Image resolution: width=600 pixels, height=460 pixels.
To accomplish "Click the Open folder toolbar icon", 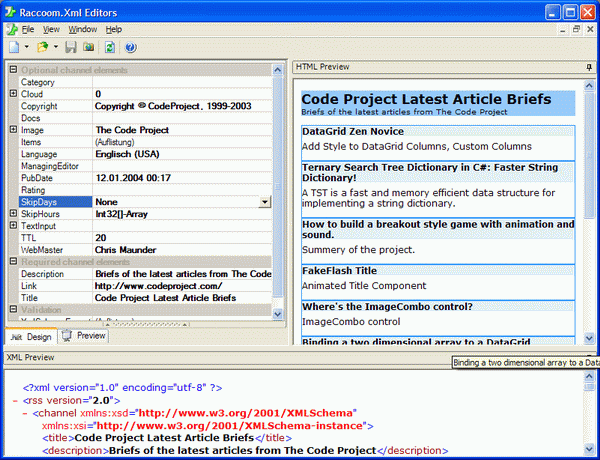I will point(42,47).
